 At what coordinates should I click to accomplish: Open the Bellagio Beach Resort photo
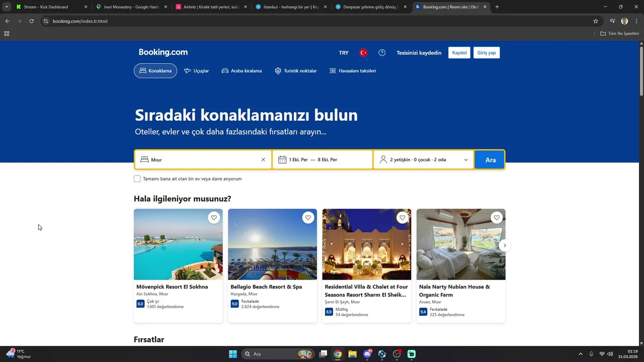point(272,244)
